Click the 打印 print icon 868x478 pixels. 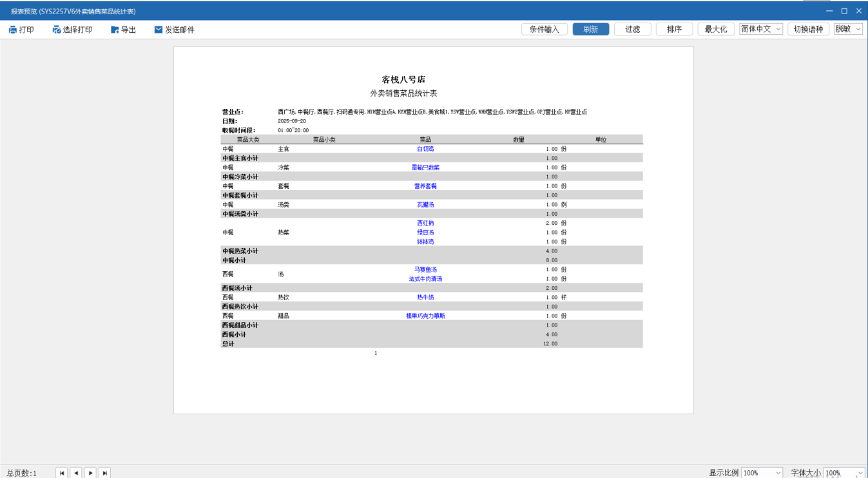(x=13, y=30)
